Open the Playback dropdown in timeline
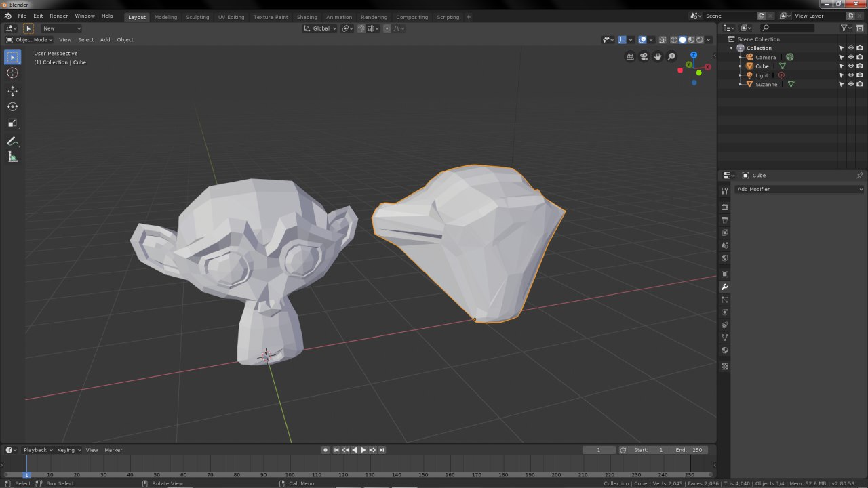This screenshot has height=488, width=868. (38, 450)
